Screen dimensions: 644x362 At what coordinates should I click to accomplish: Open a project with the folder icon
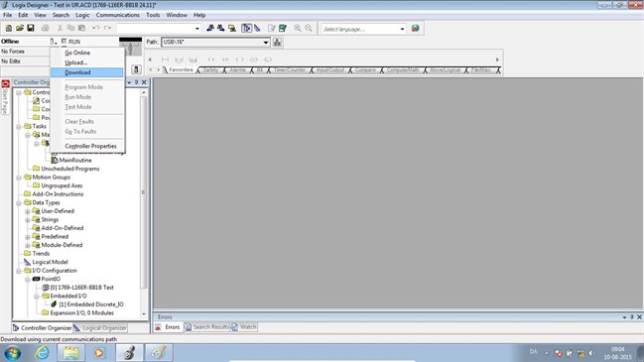[19, 29]
